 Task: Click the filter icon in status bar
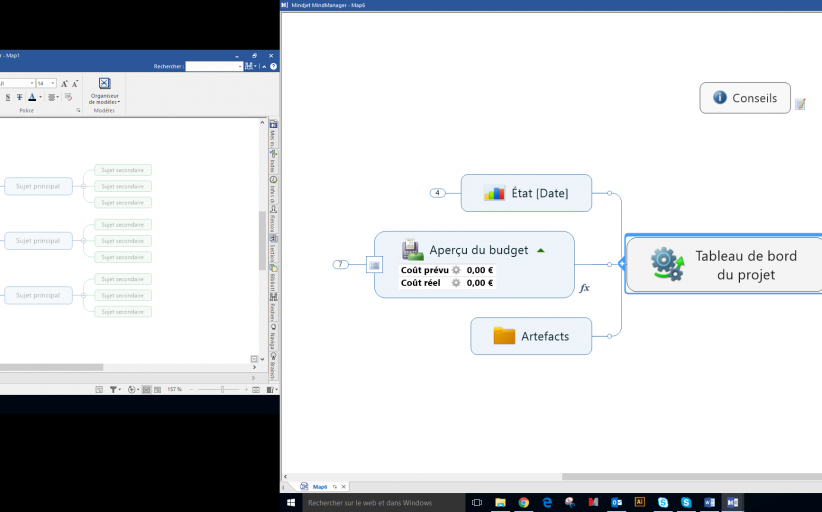tap(113, 389)
